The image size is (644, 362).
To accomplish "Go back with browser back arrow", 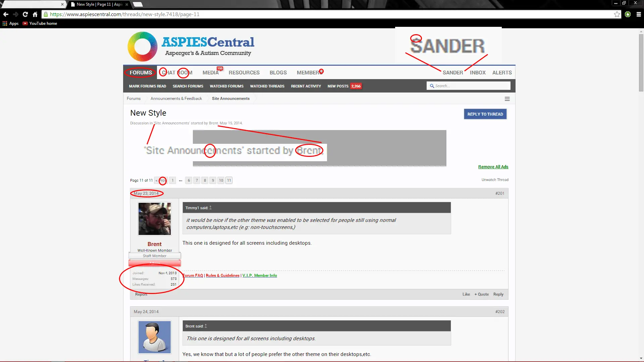I will coord(6,14).
